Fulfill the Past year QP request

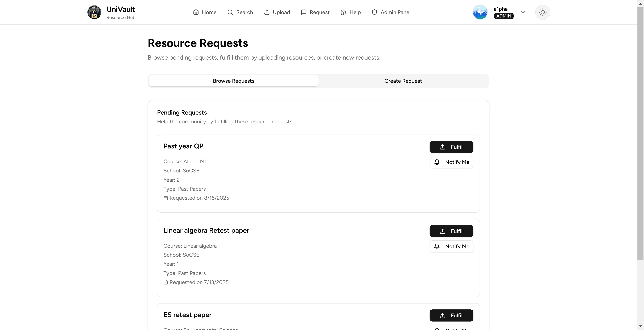[451, 147]
